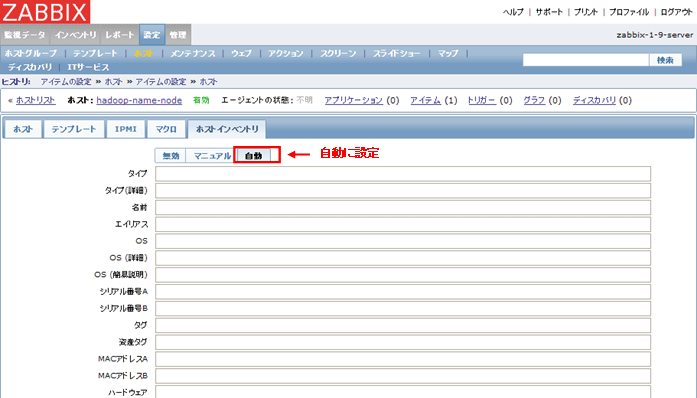Return to ホストリスト link
The image size is (697, 398).
[x=36, y=101]
